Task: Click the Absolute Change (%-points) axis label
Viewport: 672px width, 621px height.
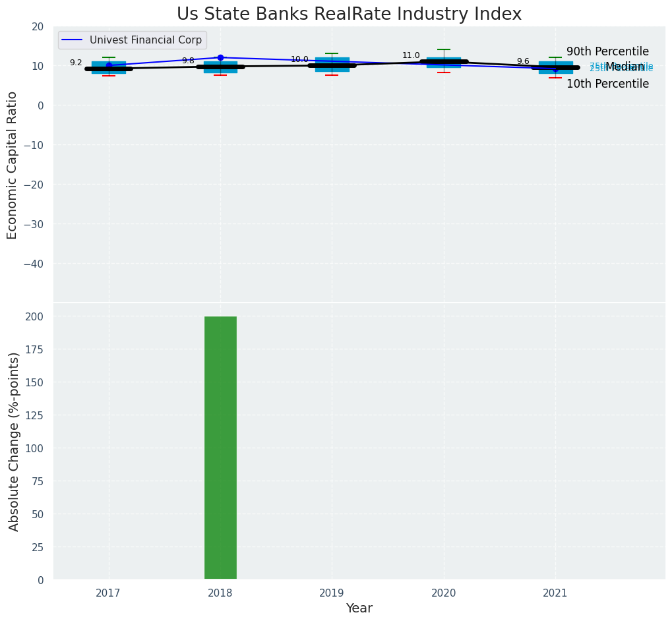Action: [x=15, y=441]
